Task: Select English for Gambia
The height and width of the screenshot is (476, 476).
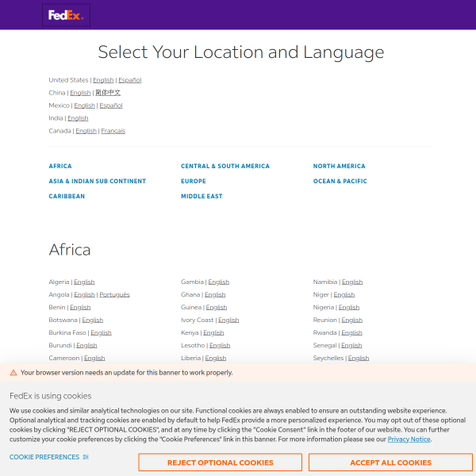Action: 219,282
